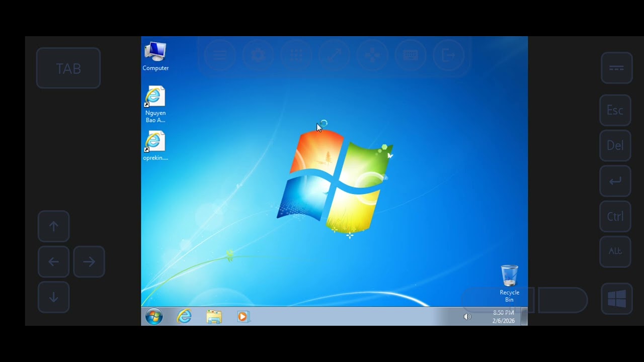The width and height of the screenshot is (644, 362).
Task: Tap the Windows logo overlay key
Action: click(x=617, y=299)
